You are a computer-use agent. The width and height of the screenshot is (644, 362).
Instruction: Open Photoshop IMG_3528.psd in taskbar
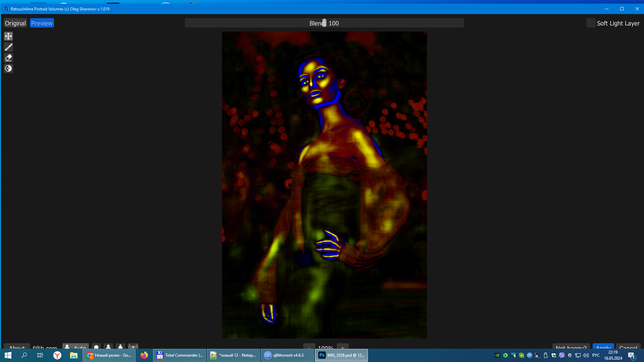click(341, 355)
